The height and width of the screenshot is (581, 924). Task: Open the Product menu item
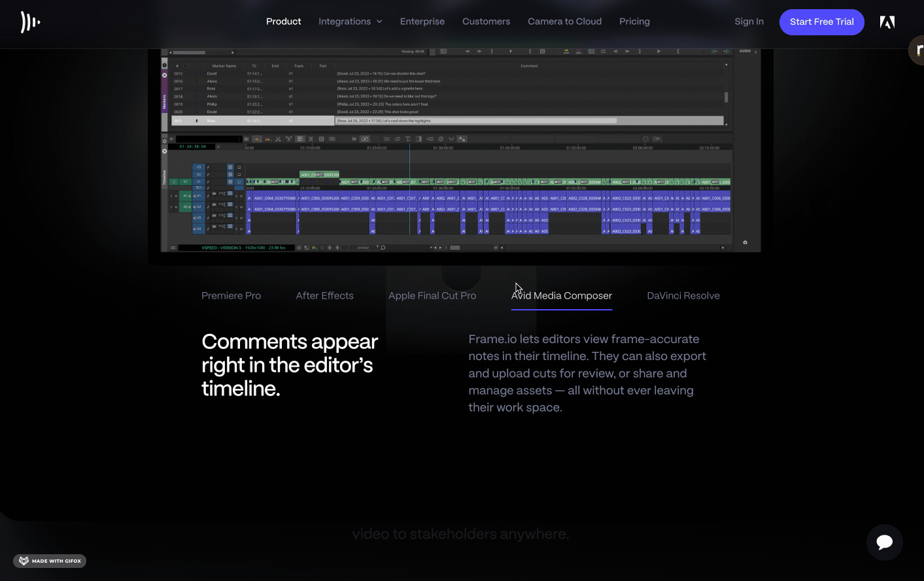tap(284, 22)
